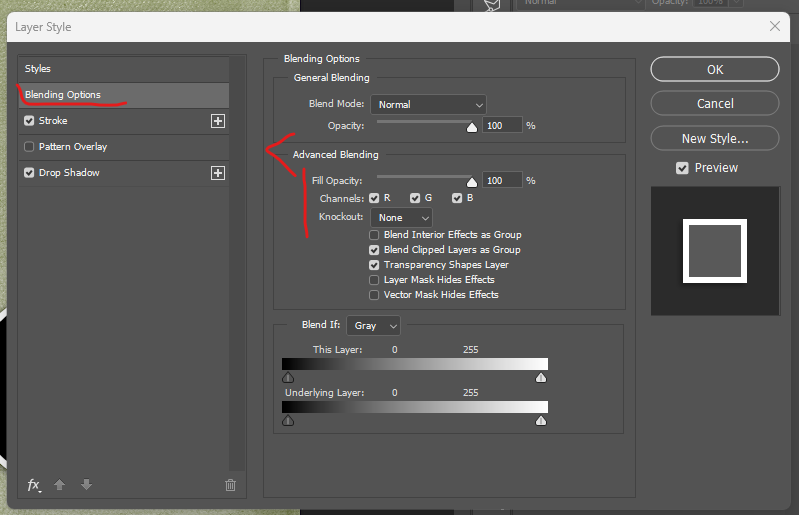Click the OK button

point(715,69)
